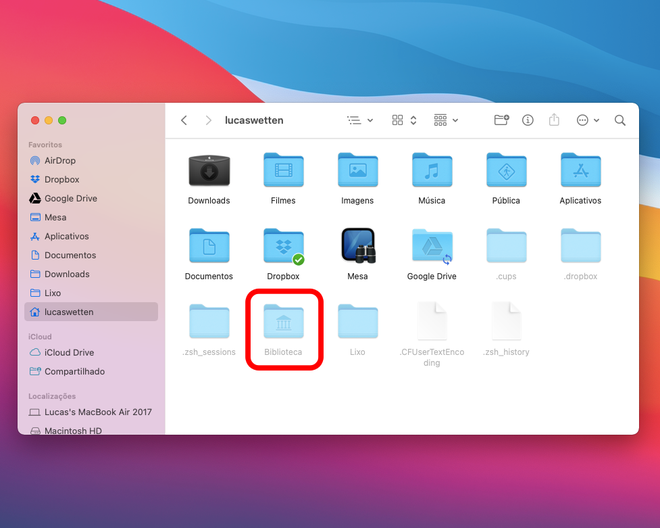Open Lixo in the sidebar
Screen dimensions: 660x528
(x=91, y=293)
